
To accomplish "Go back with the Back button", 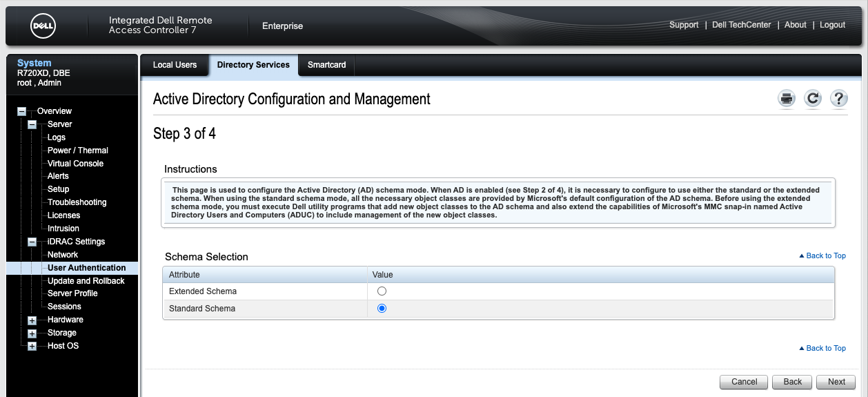I will [x=792, y=382].
